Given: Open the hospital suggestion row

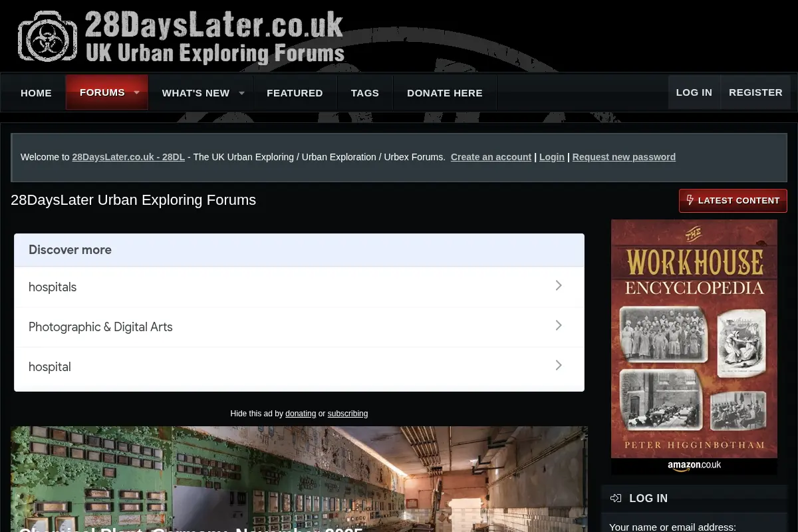Looking at the screenshot, I should [x=299, y=366].
